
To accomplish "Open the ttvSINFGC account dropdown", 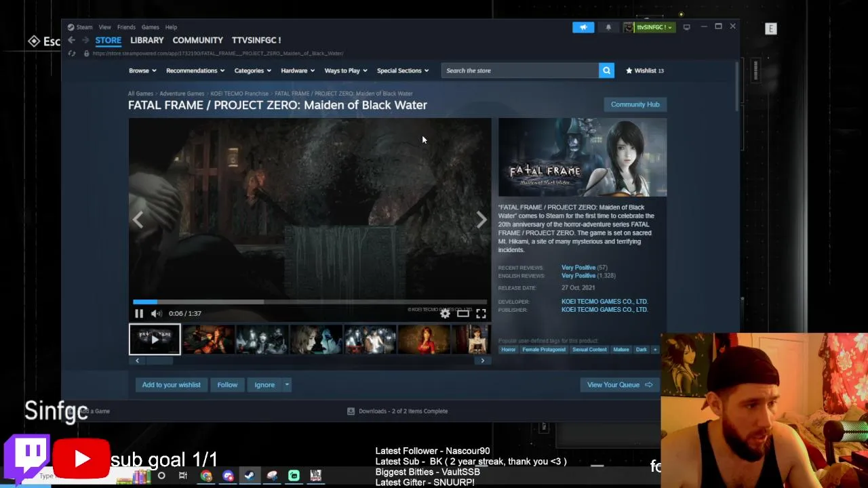I will (x=650, y=27).
